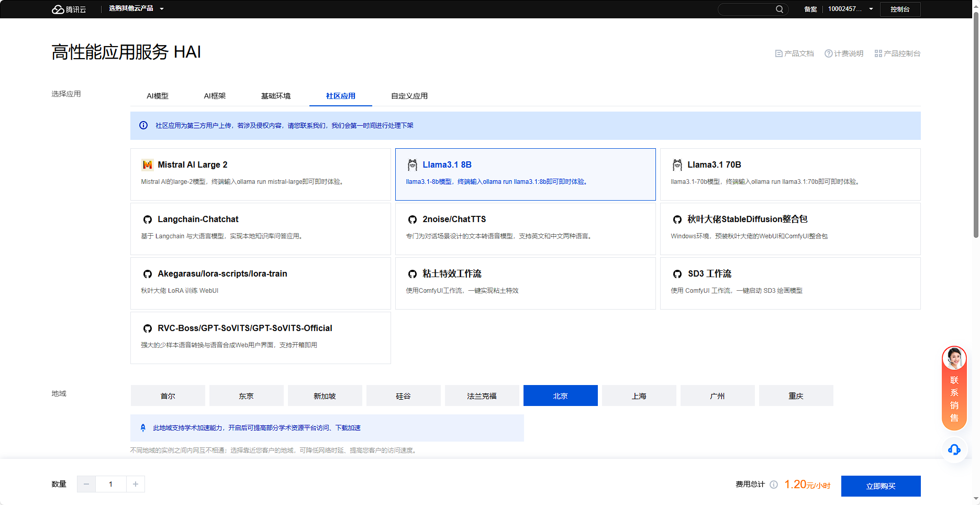
Task: Click the sales agent avatar
Action: 954,359
